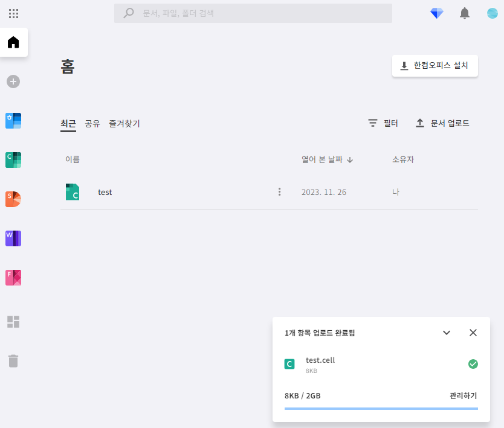
Task: Close the upload complete panel
Action: pyautogui.click(x=473, y=333)
